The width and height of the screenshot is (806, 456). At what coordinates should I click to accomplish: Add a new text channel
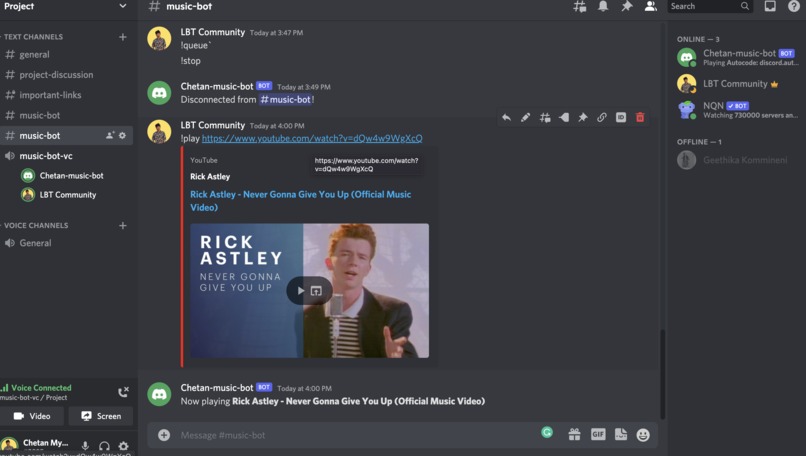[x=122, y=37]
